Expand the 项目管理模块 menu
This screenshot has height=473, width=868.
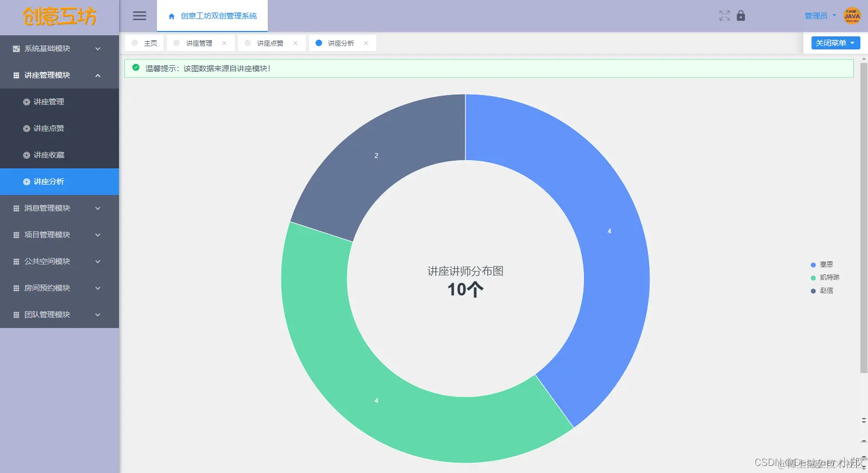(59, 235)
